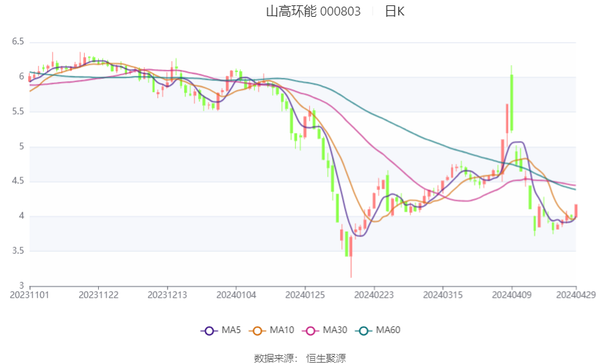The width and height of the screenshot is (600, 364).
Task: Click the y-axis value 4.5
Action: pos(17,181)
